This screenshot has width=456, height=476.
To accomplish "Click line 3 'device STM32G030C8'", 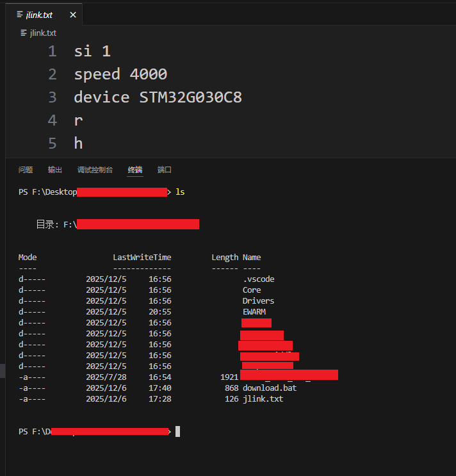I will tap(158, 97).
